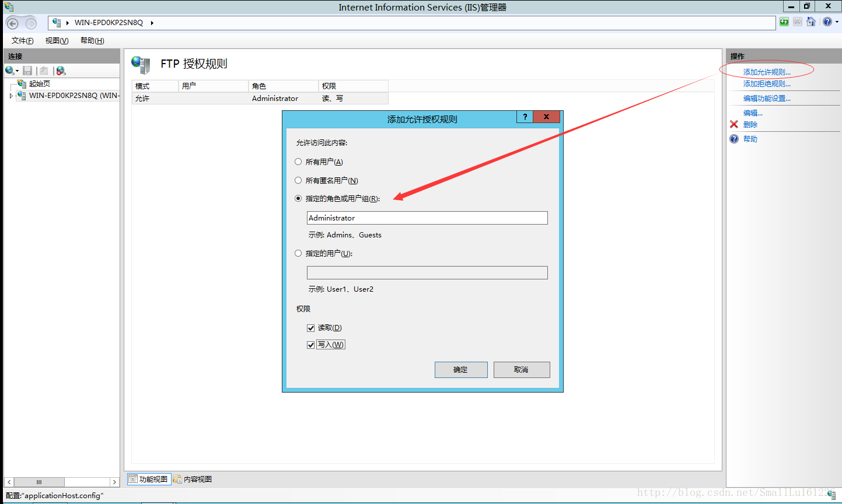This screenshot has width=842, height=504.
Task: Click the up-level folder icon in Connections toolbar
Action: click(x=44, y=71)
